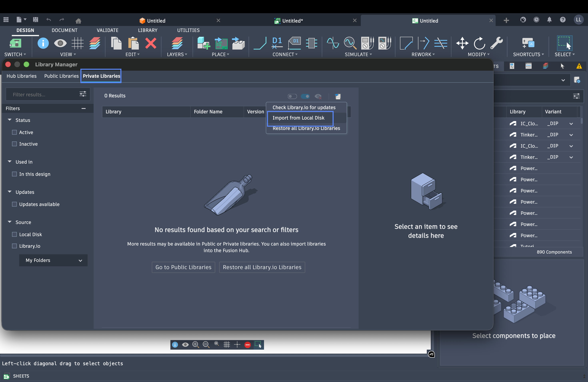Open the Rotate tool
The image size is (588, 382).
tap(479, 43)
